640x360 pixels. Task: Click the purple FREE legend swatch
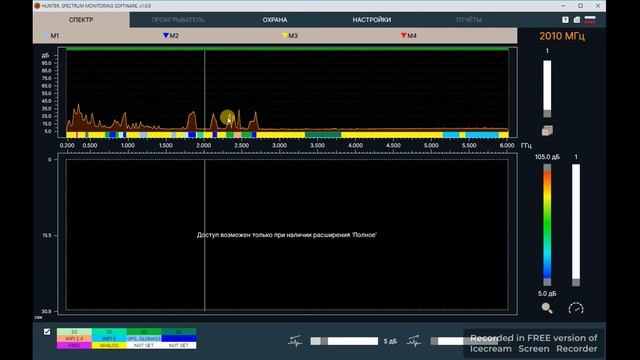[x=74, y=345]
